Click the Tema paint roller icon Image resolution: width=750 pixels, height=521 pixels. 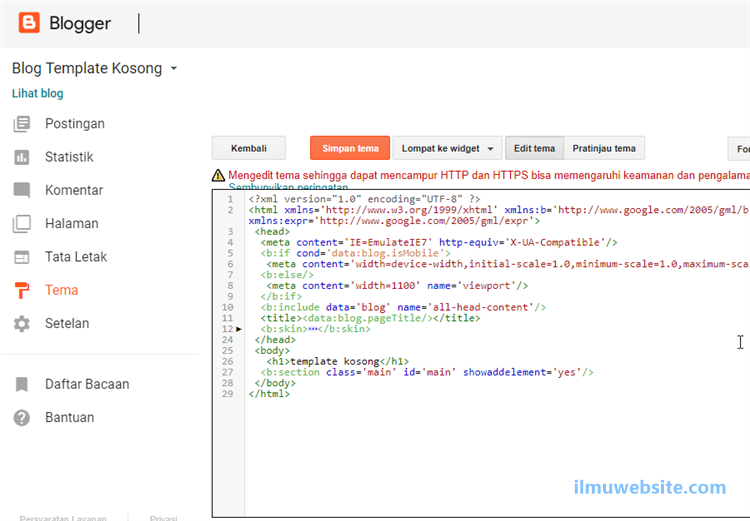pyautogui.click(x=22, y=290)
